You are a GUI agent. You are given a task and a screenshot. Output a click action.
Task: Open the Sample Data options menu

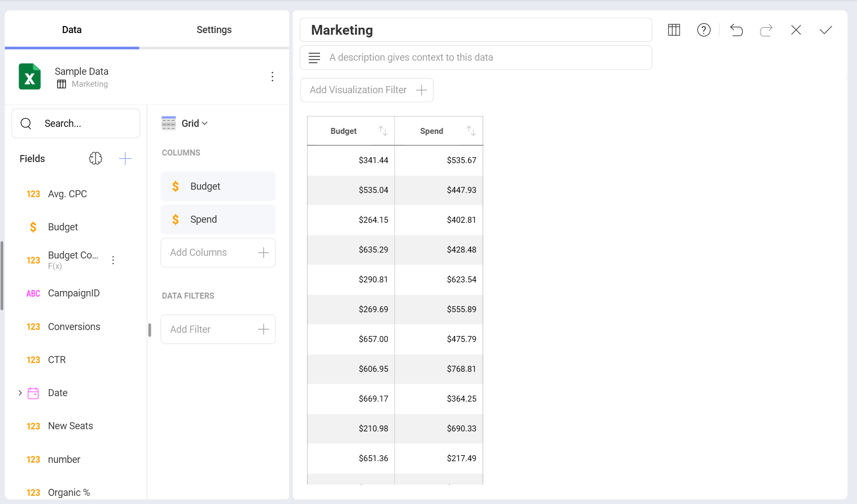(x=272, y=76)
